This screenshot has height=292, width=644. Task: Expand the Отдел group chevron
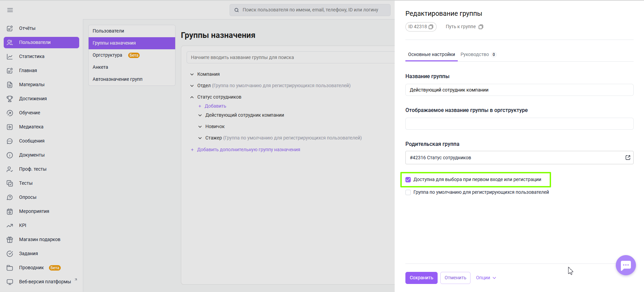click(192, 85)
